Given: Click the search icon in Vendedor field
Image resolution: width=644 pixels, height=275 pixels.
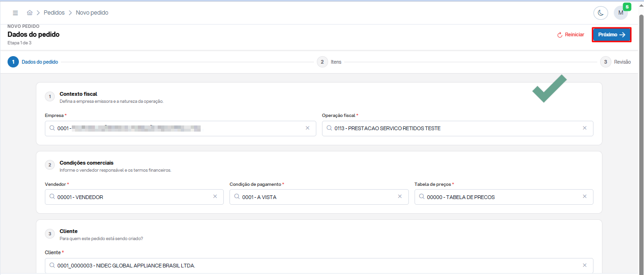Looking at the screenshot, I should click(52, 197).
